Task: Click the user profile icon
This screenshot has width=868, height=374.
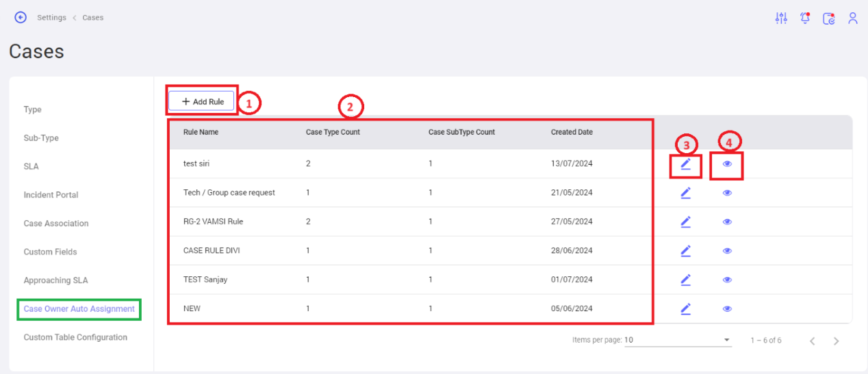Action: tap(853, 18)
